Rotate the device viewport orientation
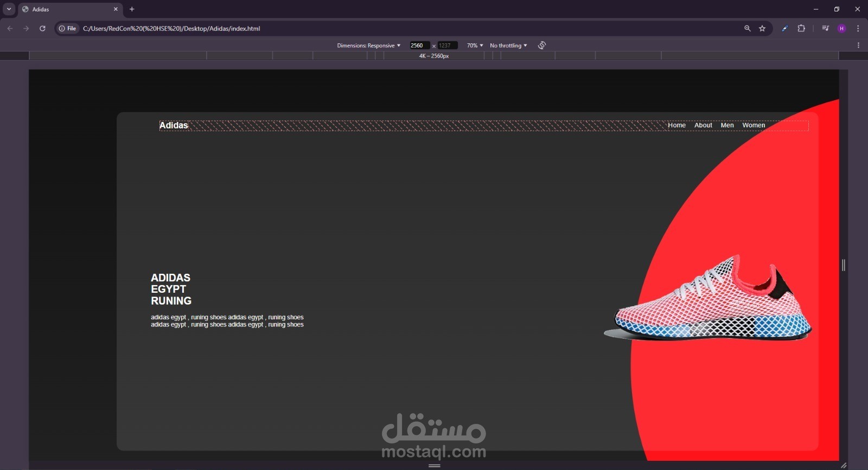The height and width of the screenshot is (470, 868). tap(541, 45)
